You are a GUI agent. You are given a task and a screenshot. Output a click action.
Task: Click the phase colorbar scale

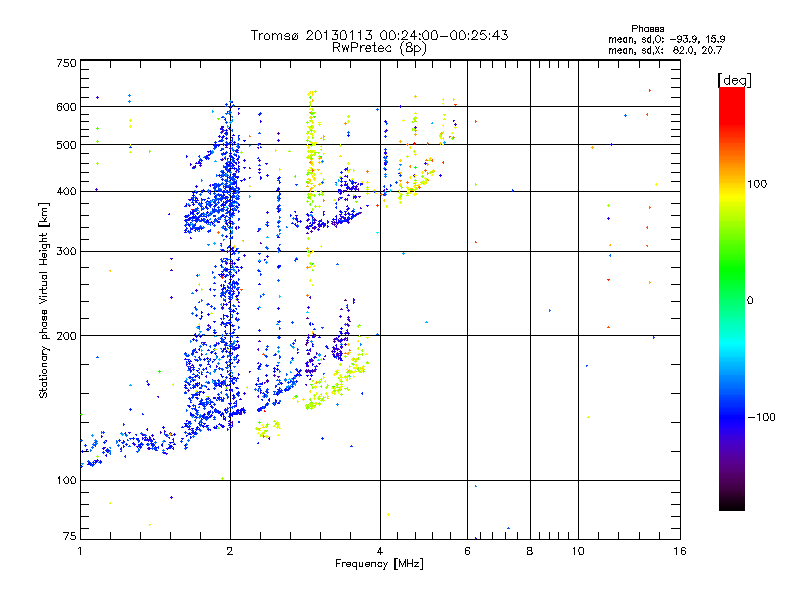coord(732,298)
